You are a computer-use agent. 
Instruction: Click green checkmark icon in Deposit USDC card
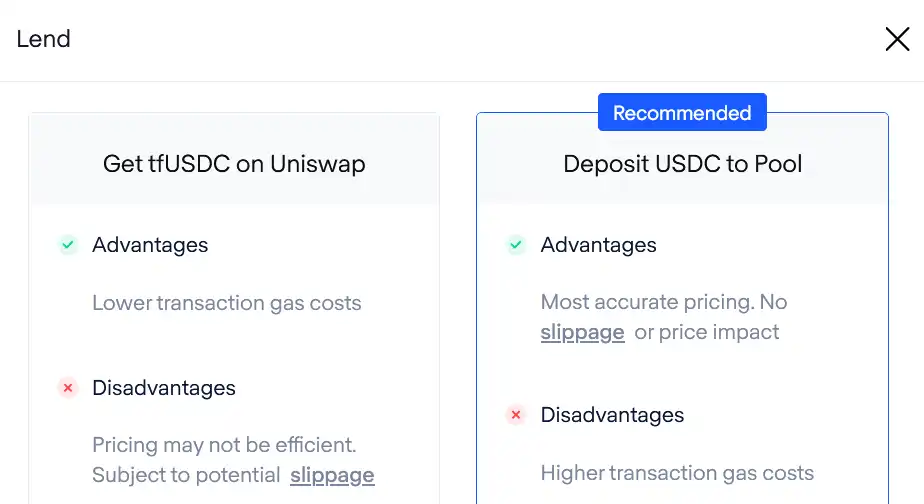tap(516, 245)
